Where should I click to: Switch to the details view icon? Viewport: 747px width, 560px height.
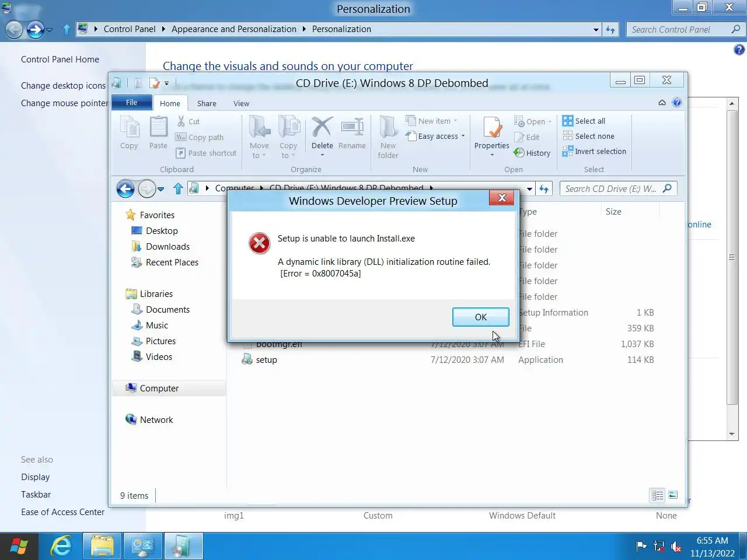coord(657,495)
